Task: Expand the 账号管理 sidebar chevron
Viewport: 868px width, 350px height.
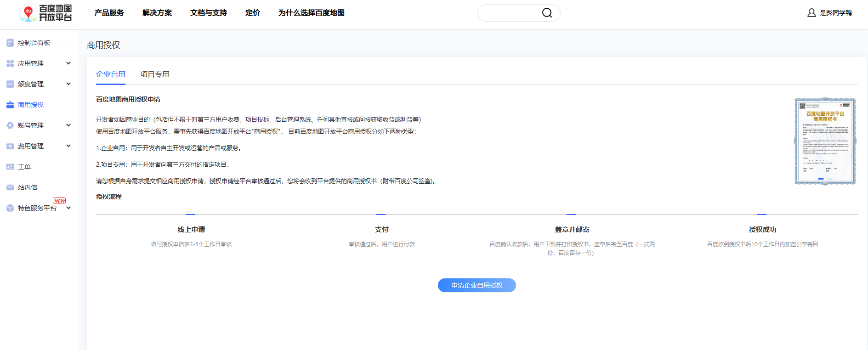Action: tap(68, 125)
